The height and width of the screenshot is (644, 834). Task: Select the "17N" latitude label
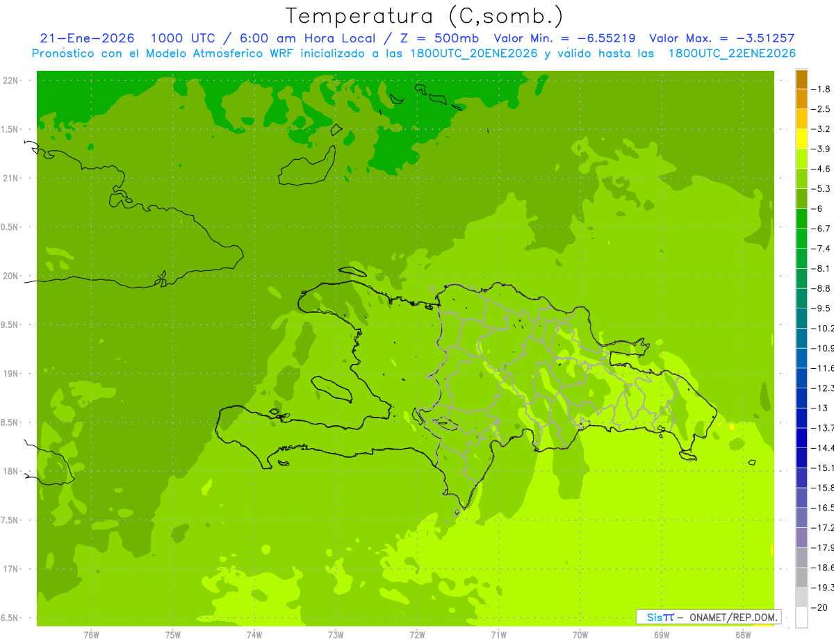click(10, 570)
